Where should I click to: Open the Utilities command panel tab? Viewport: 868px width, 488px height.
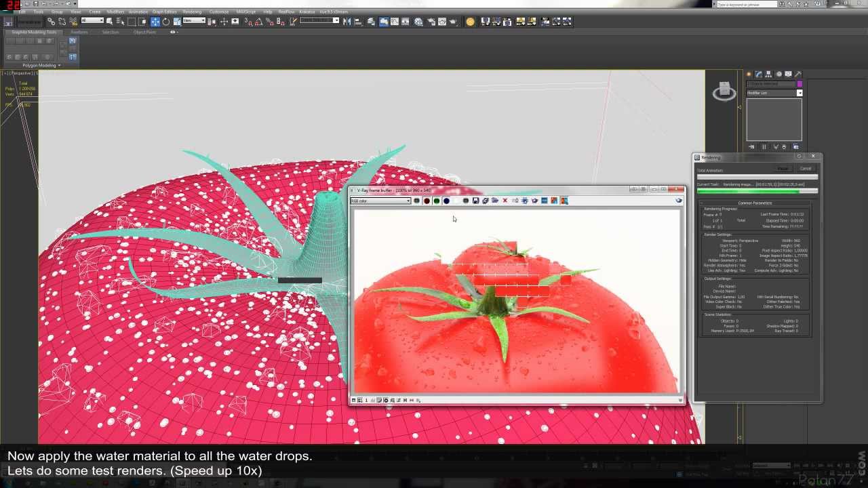pos(798,74)
